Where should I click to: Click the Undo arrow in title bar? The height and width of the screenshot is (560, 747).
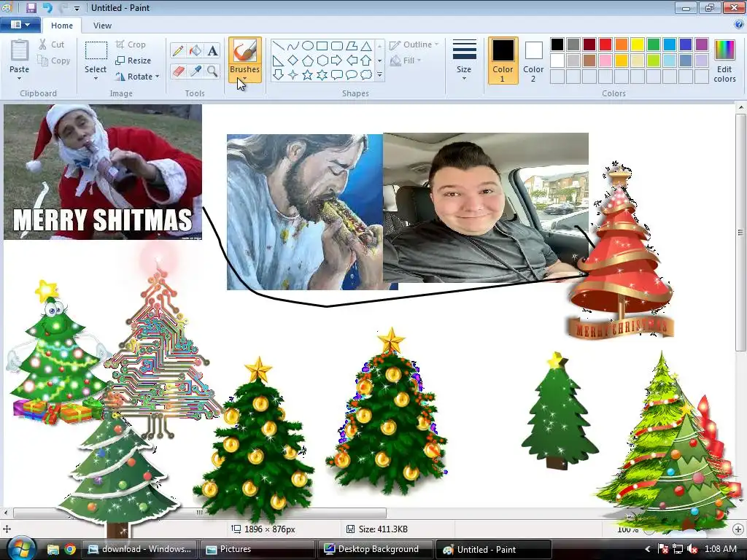pyautogui.click(x=47, y=7)
